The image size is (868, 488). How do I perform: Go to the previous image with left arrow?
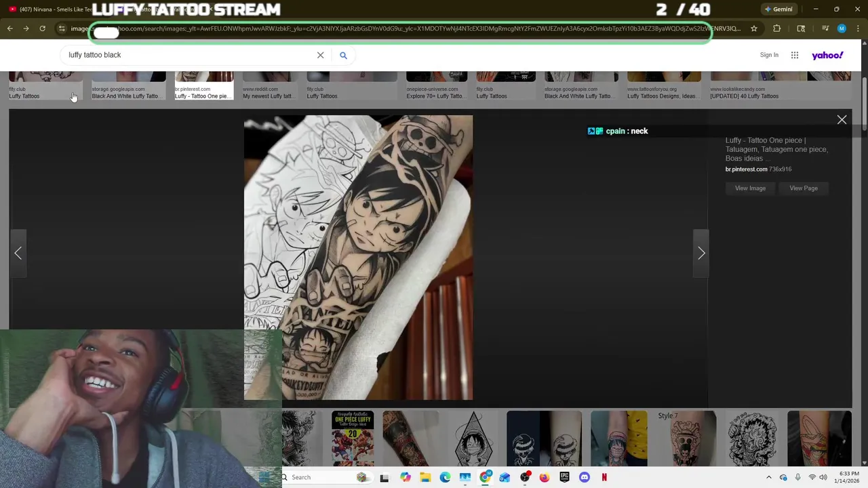point(18,253)
